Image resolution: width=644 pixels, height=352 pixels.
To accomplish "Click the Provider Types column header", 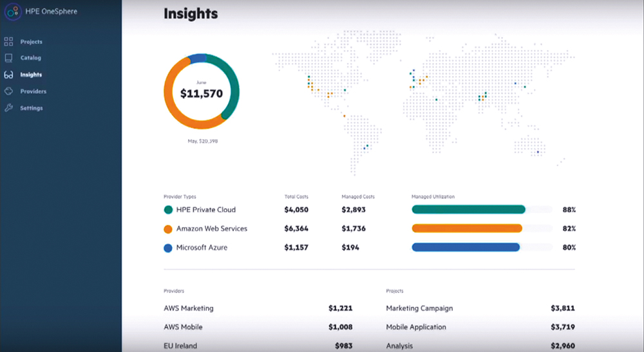I will pos(180,197).
